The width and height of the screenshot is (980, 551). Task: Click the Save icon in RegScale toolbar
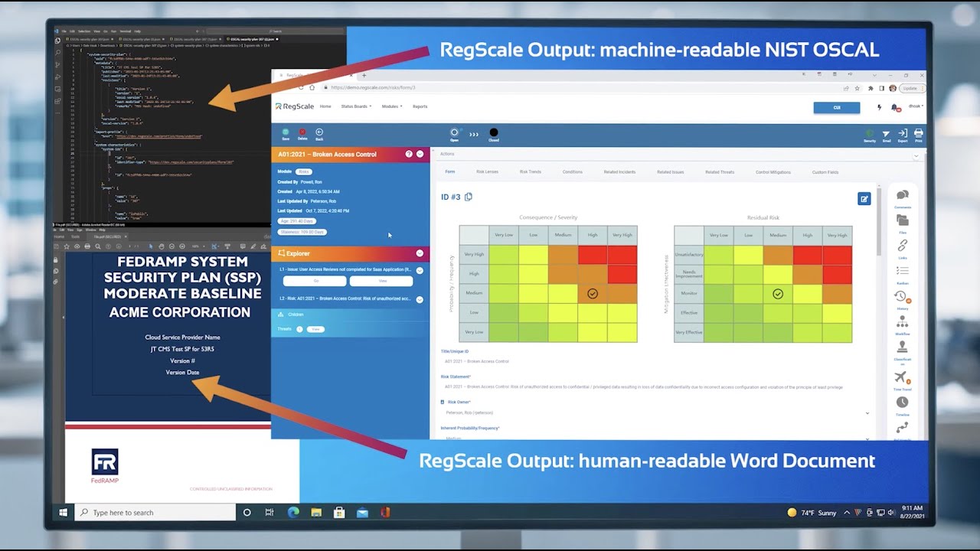click(286, 132)
